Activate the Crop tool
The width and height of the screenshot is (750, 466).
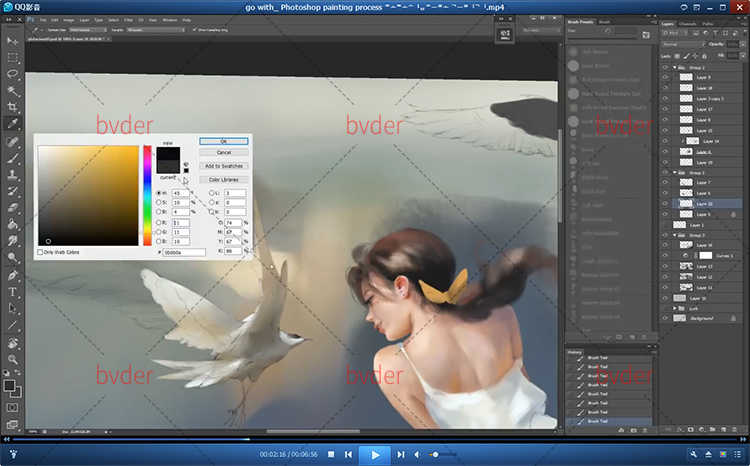click(13, 106)
